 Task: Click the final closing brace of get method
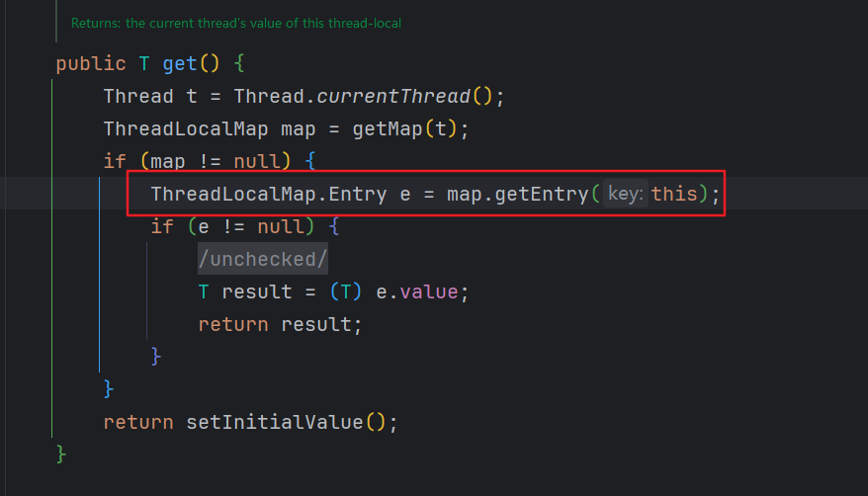pos(61,454)
